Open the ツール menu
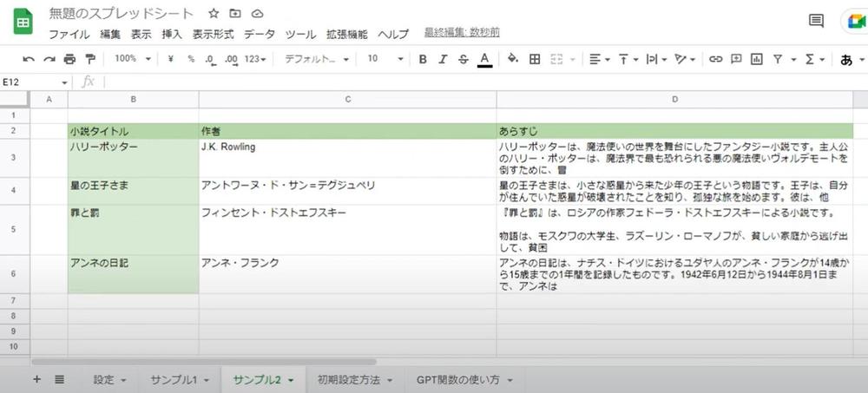868x393 pixels. pyautogui.click(x=300, y=35)
